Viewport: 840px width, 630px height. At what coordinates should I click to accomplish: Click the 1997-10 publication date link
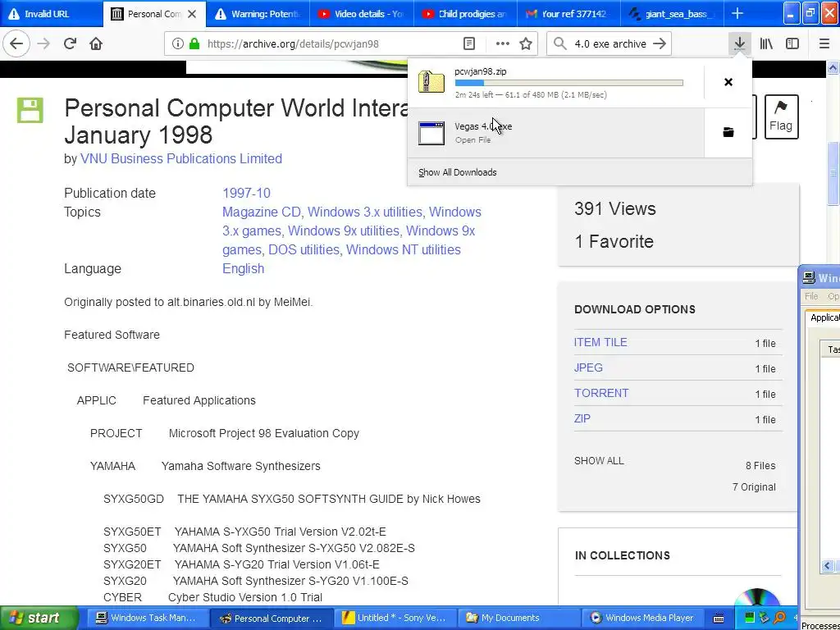[x=246, y=194]
